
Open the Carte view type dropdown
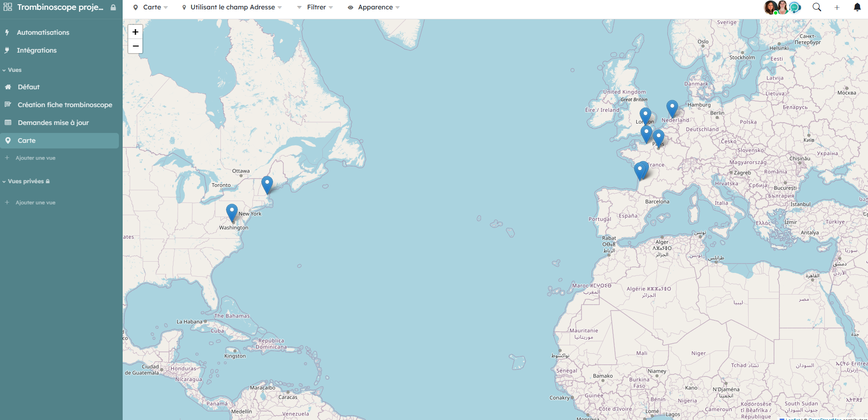coord(150,8)
